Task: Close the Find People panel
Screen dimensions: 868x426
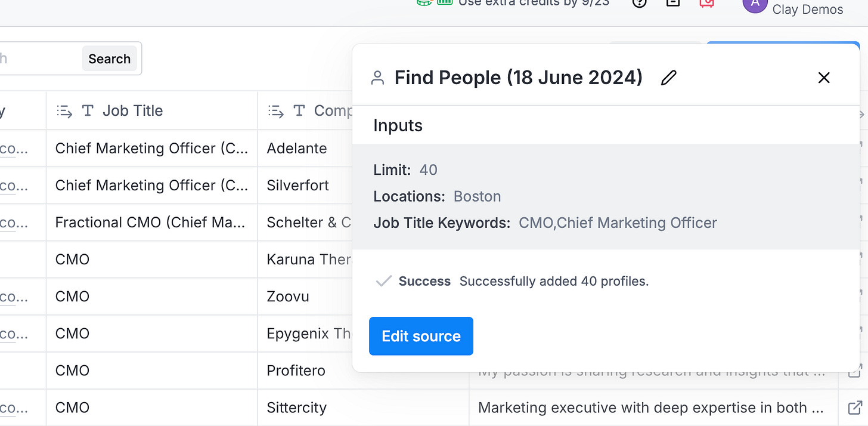Action: click(824, 78)
